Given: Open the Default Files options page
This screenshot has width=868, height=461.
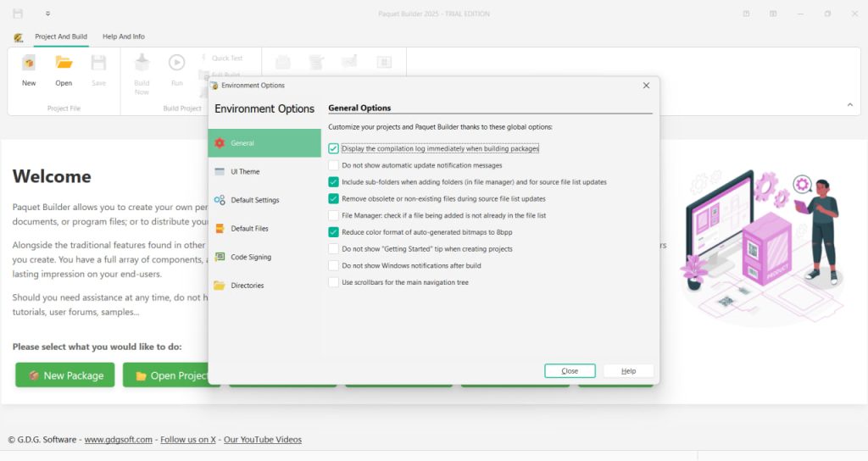Looking at the screenshot, I should tap(264, 229).
